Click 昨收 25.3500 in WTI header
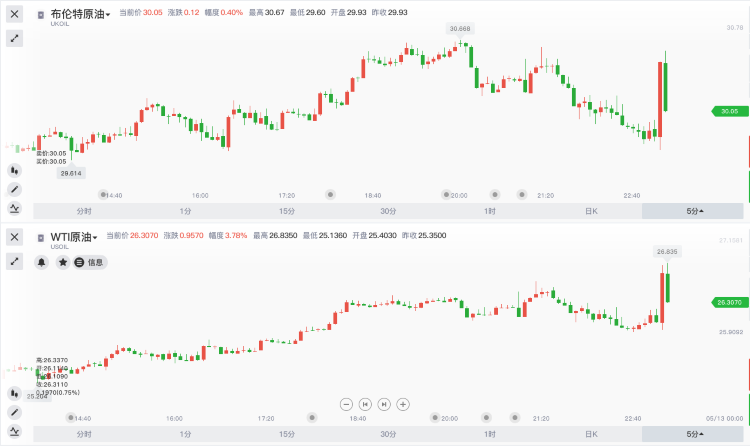Screen dimensions: 750x446 click(x=424, y=235)
